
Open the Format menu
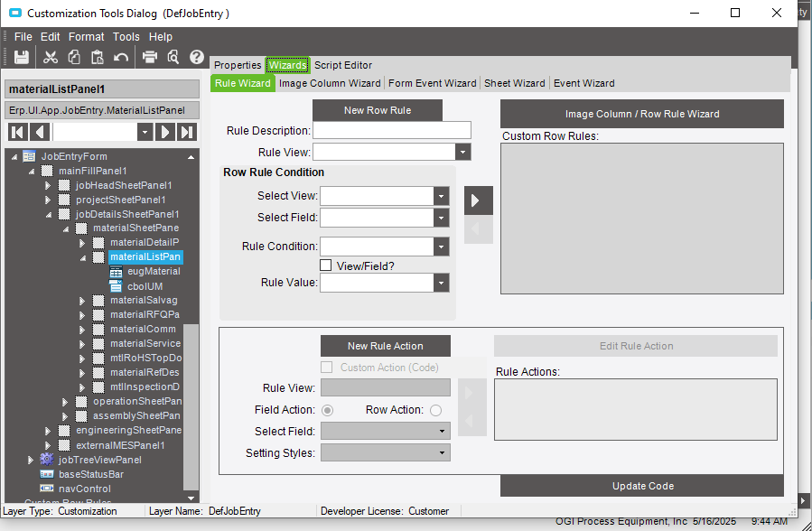pos(87,37)
